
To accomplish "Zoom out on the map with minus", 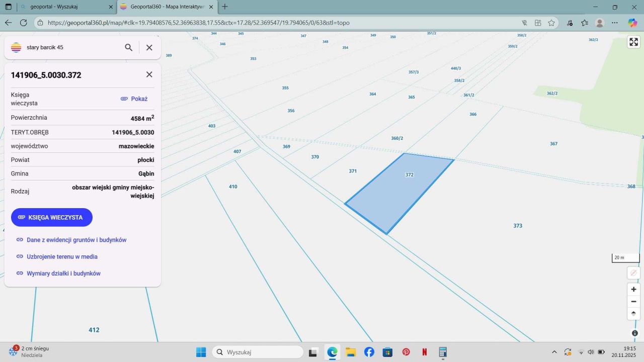I will tap(633, 302).
